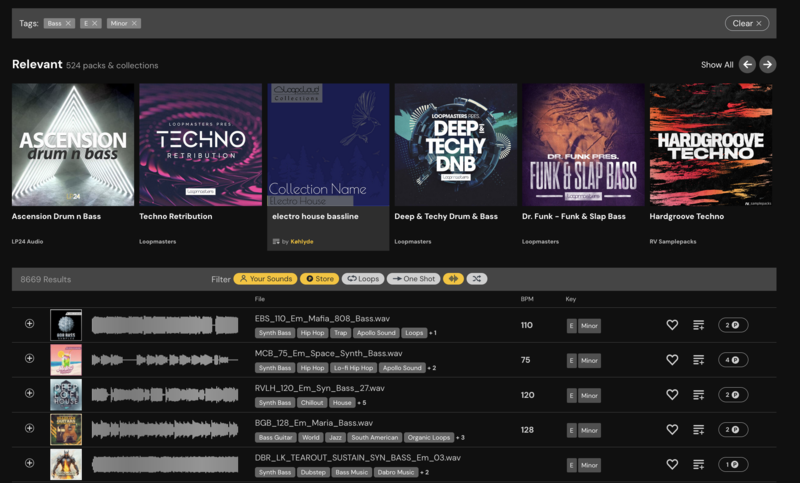
Task: Remove the Minor tag
Action: point(134,23)
